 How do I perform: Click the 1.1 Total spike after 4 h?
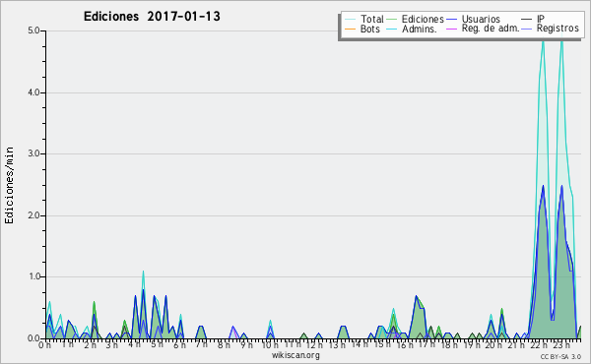[143, 272]
